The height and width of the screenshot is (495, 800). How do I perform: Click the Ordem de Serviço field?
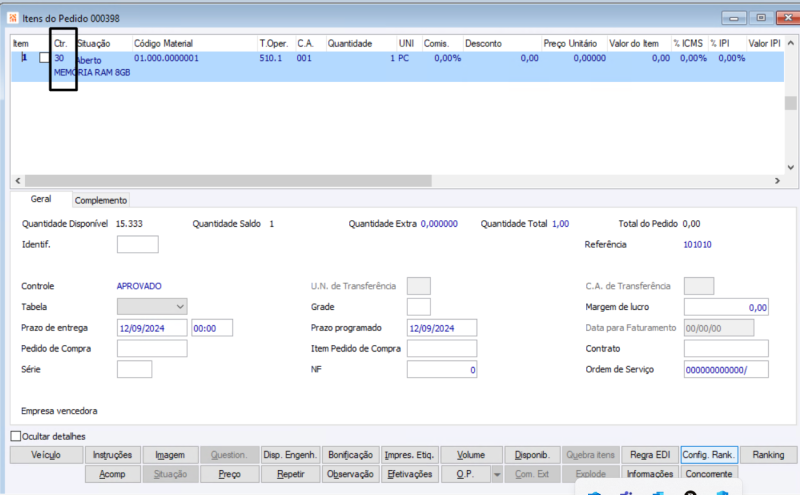[x=726, y=369]
